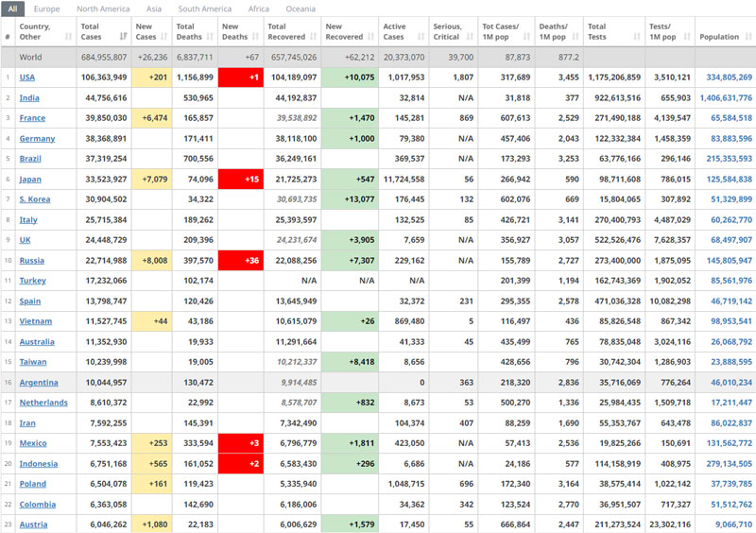
Task: Click the S. Korea link
Action: coord(35,199)
